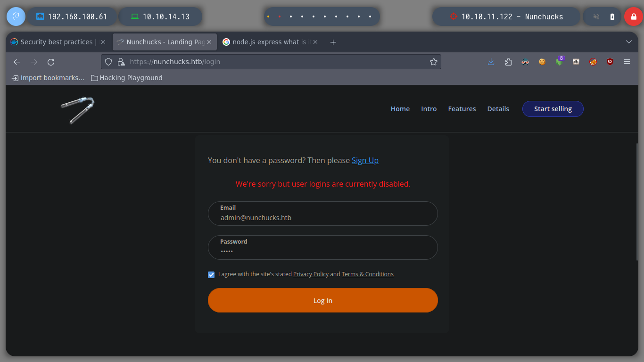The image size is (644, 362).
Task: Click the shield tracking protection icon
Action: point(108,62)
